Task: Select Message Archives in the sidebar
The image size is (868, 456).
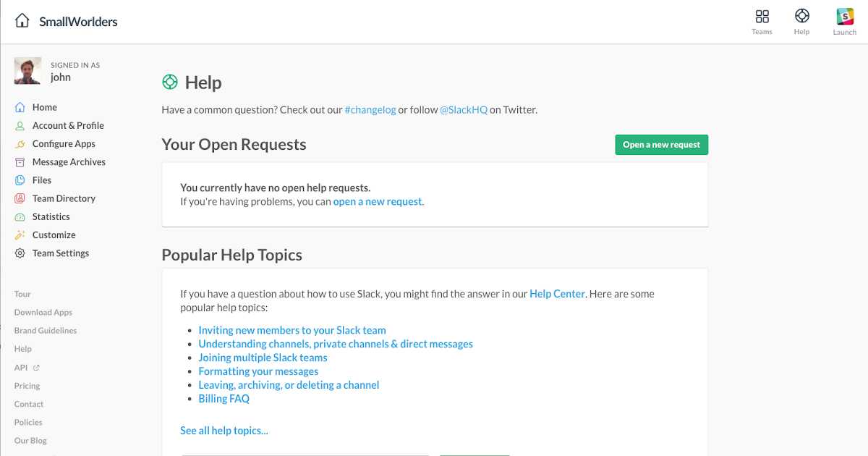Action: [69, 162]
